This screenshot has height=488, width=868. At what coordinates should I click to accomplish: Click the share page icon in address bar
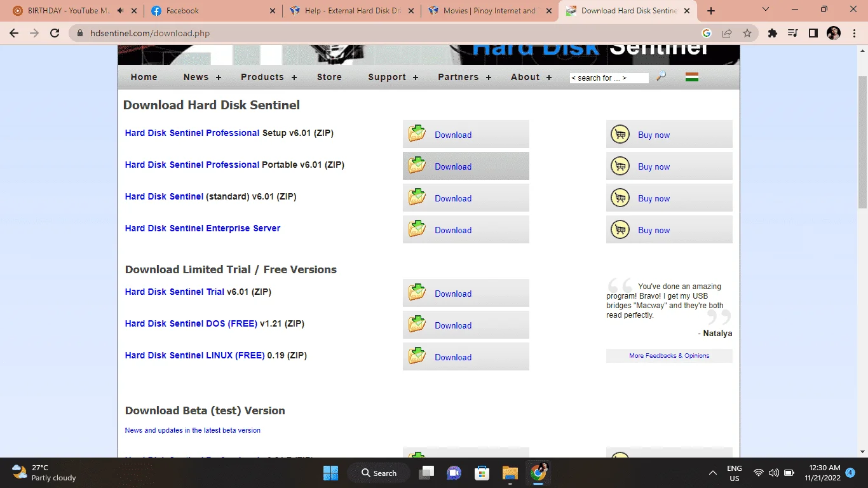[727, 33]
